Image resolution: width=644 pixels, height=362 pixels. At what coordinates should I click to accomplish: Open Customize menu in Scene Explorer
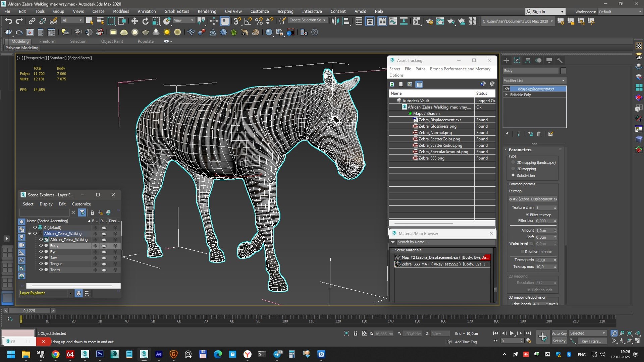(82, 204)
